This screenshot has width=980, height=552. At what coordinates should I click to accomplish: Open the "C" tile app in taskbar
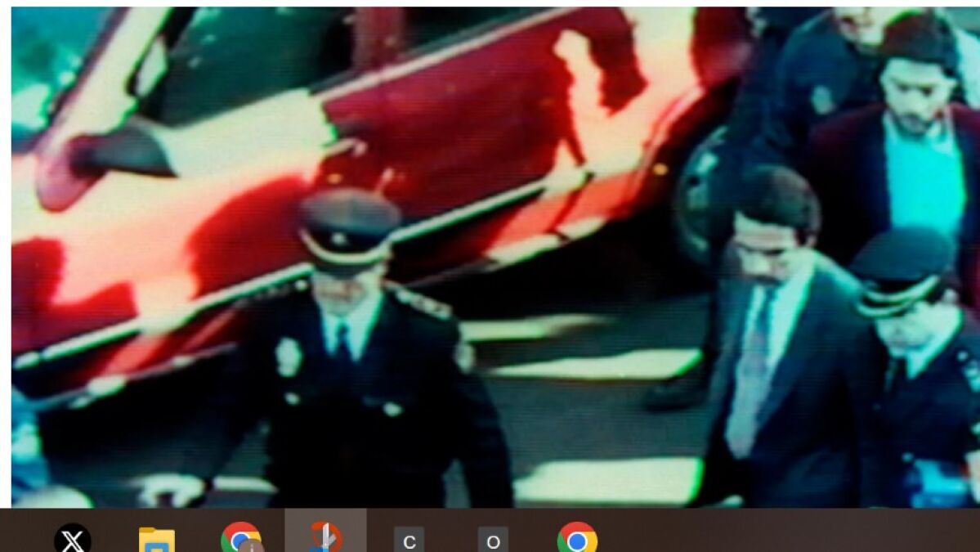coord(409,541)
